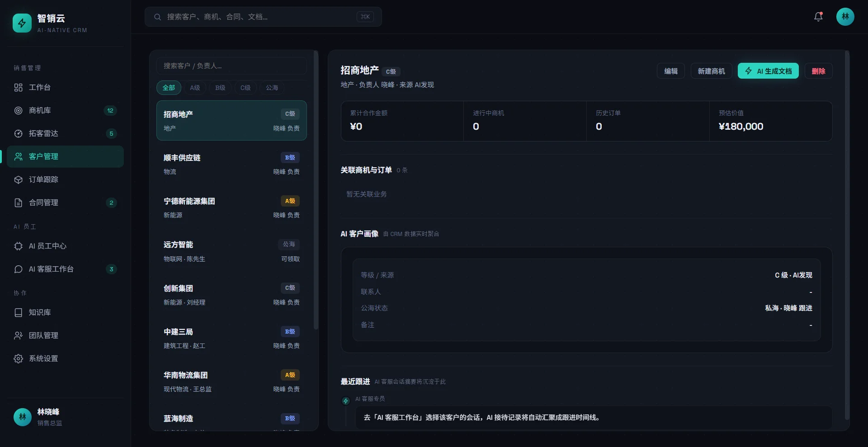Click 编辑 button for 招商地产
Screen dimensions: 868x447
coord(670,71)
